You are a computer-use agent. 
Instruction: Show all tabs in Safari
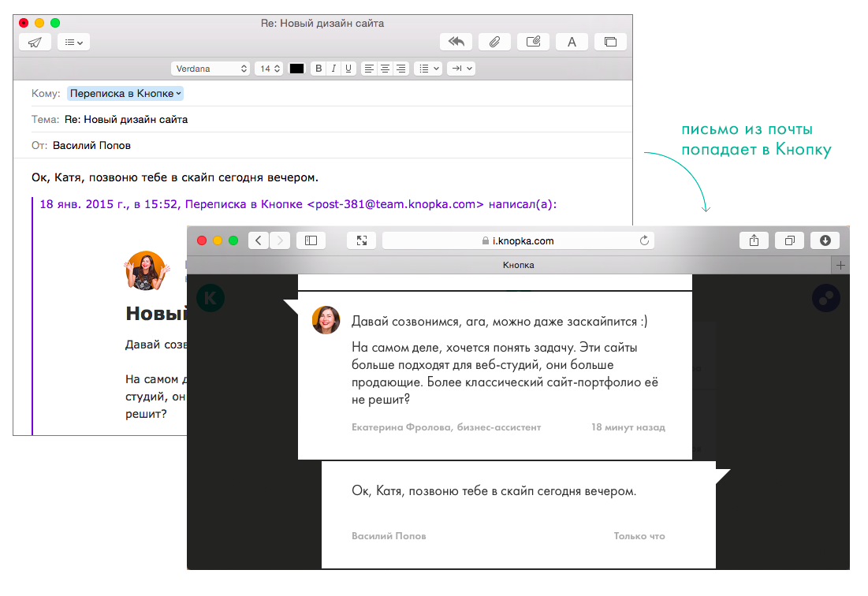[789, 240]
